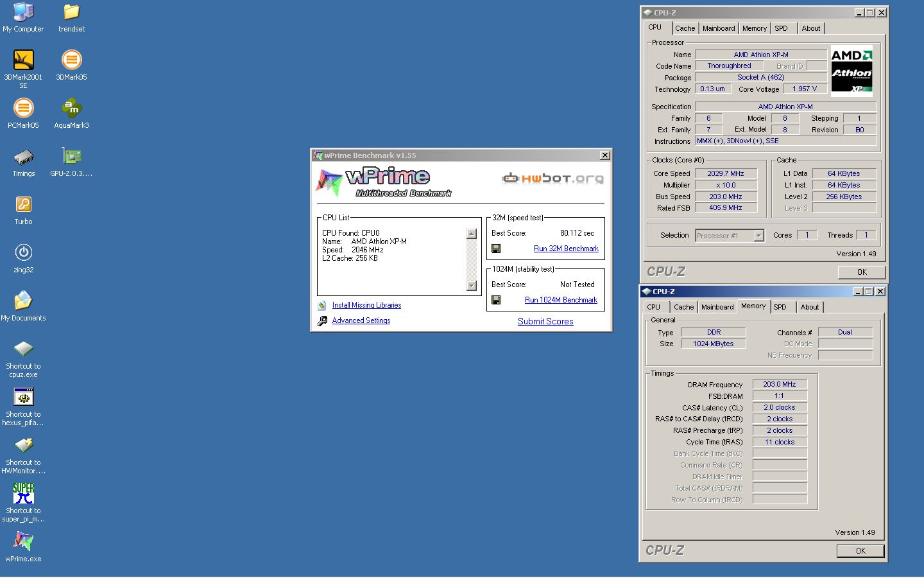Viewport: 924px width, 578px height.
Task: Close the wPrime Benchmark window
Action: [604, 155]
